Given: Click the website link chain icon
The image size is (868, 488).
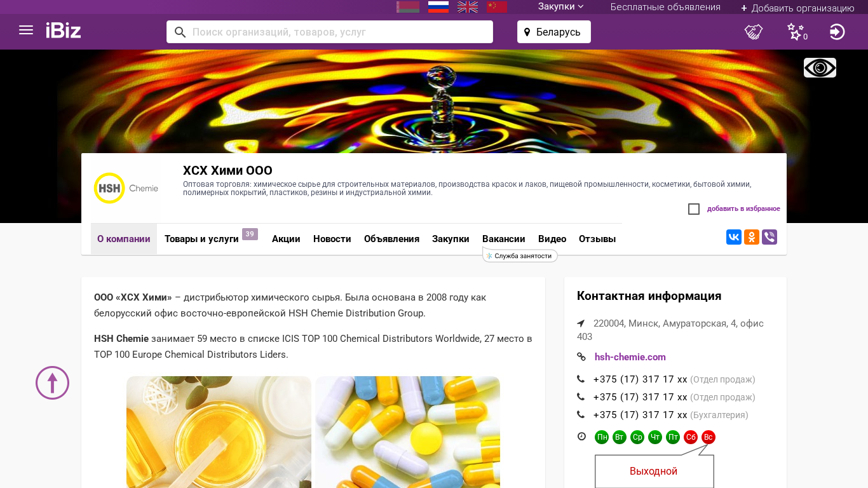Looking at the screenshot, I should point(581,357).
